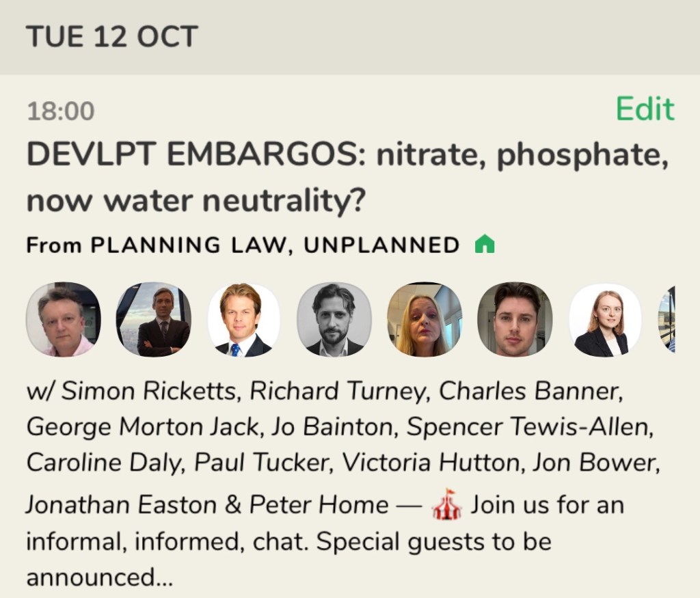Open the PLANNING LAW, UNPLANNED club link
Viewport: 700px width, 598px height.
pos(275,245)
